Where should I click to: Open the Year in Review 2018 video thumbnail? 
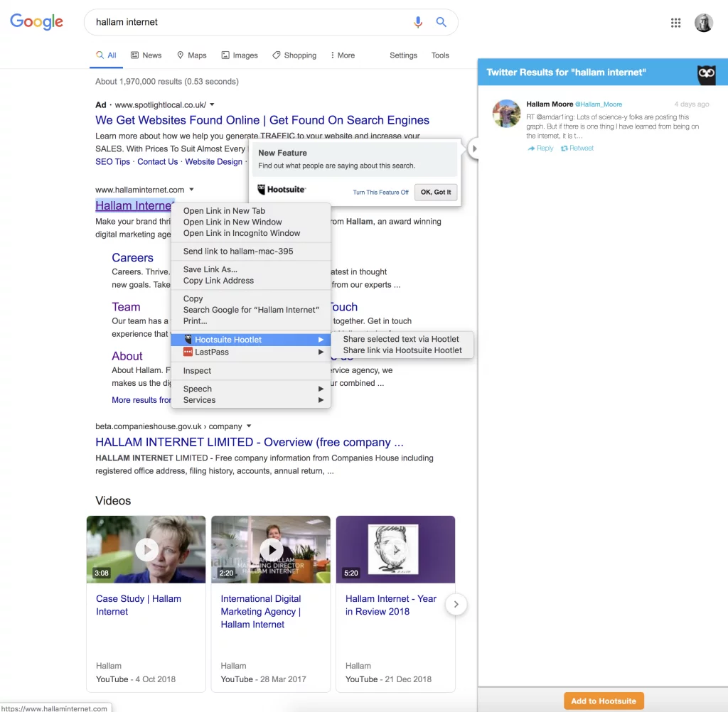395,549
